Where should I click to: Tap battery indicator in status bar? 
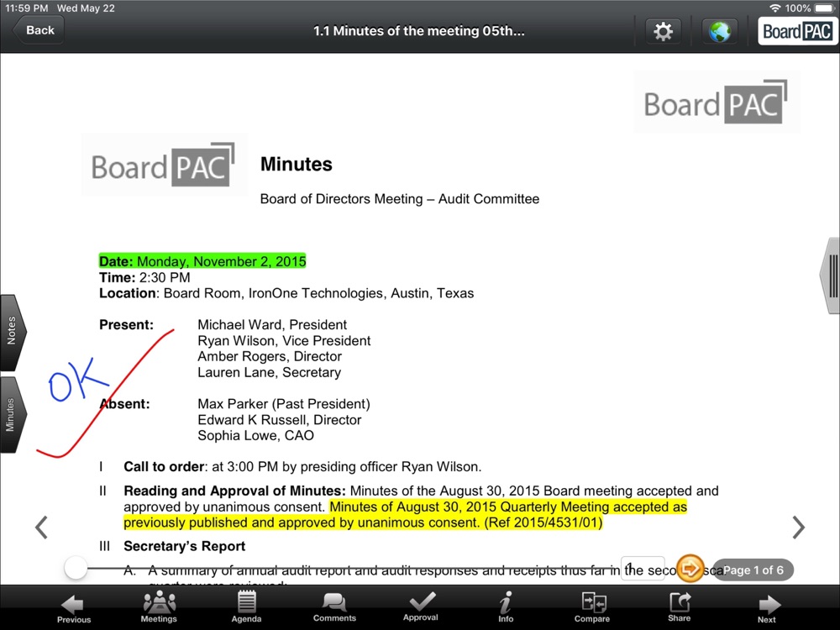point(825,8)
